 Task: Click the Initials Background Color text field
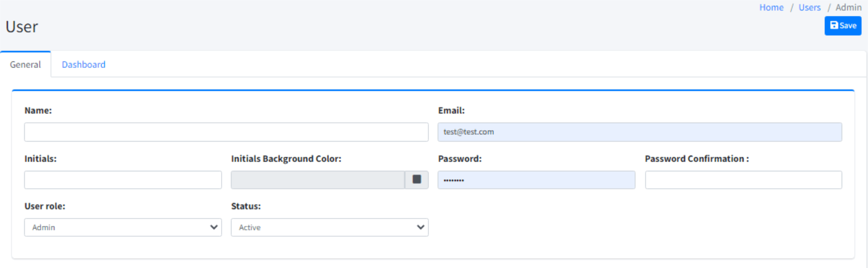point(317,180)
